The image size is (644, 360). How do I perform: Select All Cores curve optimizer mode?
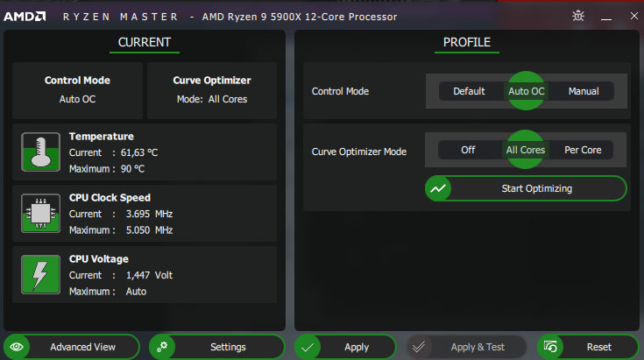(526, 150)
